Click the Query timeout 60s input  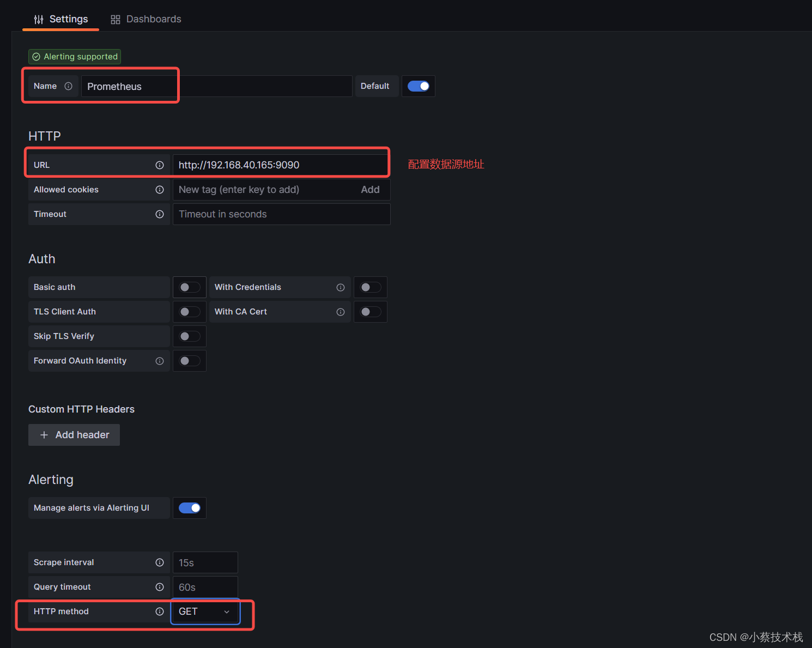coord(205,587)
